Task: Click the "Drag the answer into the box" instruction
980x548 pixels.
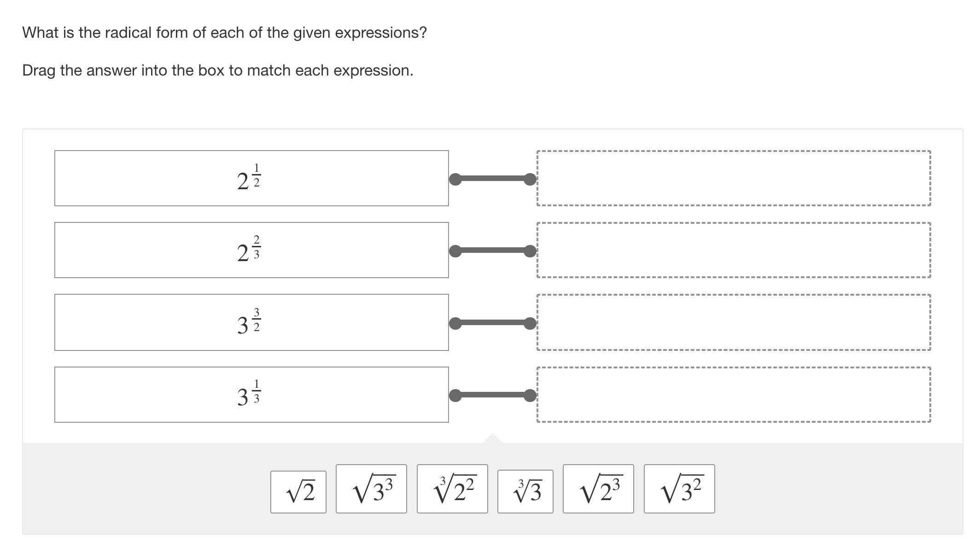Action: pos(217,70)
